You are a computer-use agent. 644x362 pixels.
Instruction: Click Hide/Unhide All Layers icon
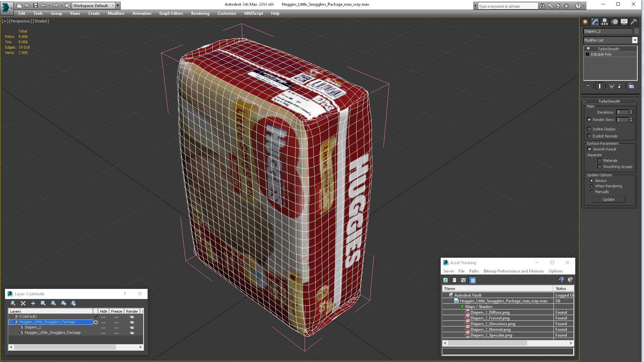coord(63,303)
